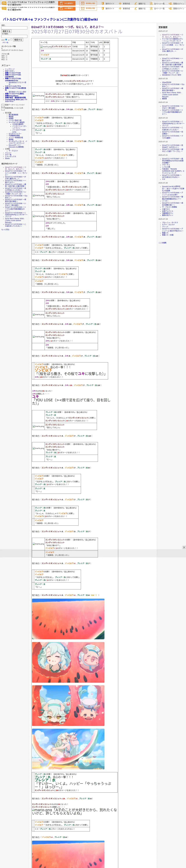Click the beach scene image with watermelon
This screenshot has height=868, width=186.
click(x=68, y=749)
